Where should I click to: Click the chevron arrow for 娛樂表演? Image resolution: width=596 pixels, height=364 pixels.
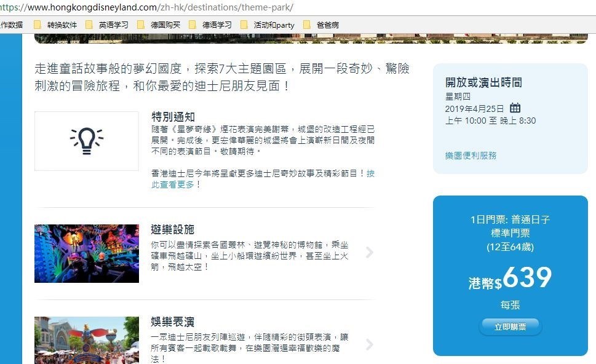coord(369,344)
